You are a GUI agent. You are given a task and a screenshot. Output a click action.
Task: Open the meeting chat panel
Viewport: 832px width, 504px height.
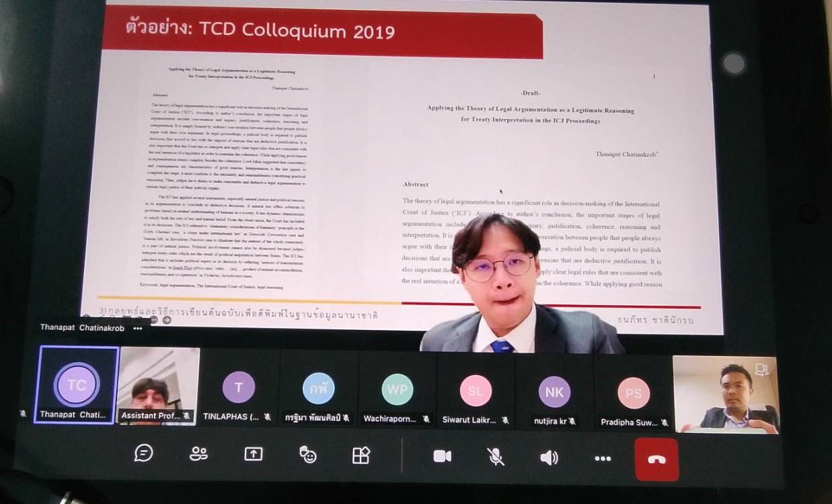coord(143,454)
